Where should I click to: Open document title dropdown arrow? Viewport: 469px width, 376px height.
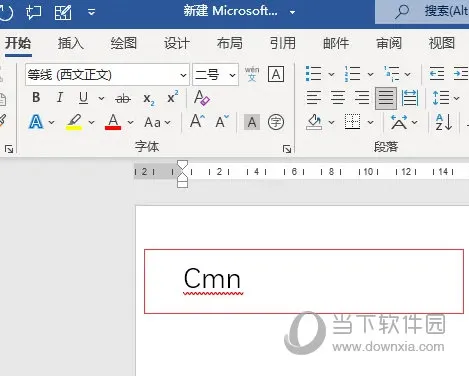[x=292, y=12]
